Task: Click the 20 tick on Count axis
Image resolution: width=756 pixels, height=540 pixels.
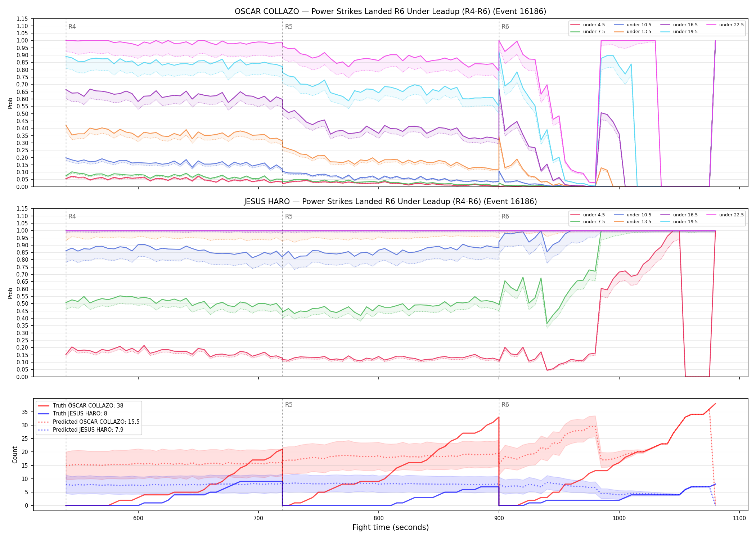Action: pyautogui.click(x=25, y=452)
